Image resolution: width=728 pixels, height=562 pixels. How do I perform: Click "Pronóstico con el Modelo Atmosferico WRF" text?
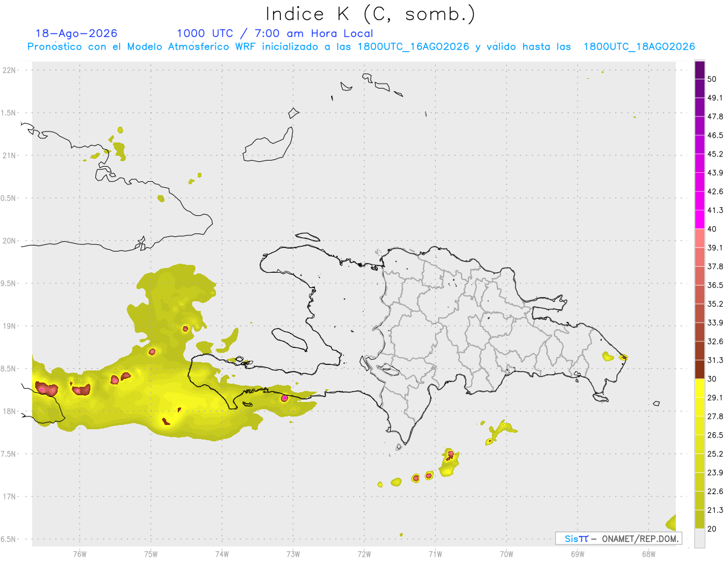(x=143, y=47)
